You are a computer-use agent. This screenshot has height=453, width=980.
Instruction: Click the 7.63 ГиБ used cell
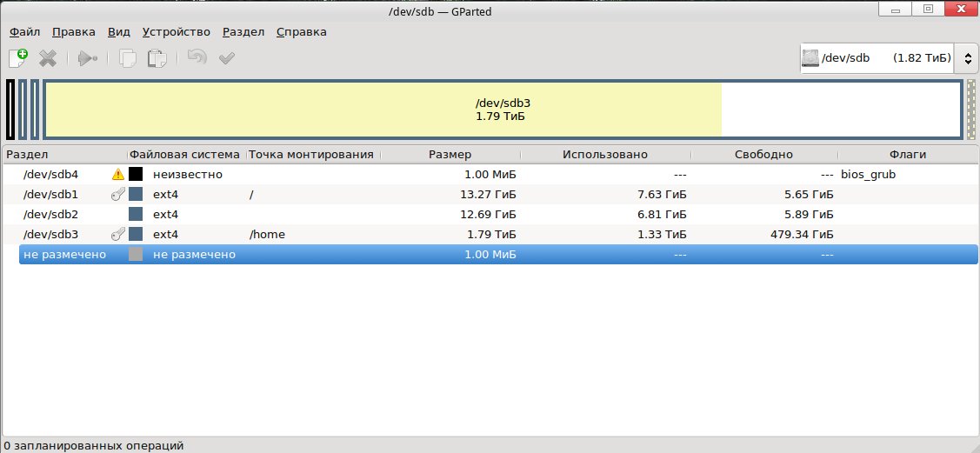point(662,194)
